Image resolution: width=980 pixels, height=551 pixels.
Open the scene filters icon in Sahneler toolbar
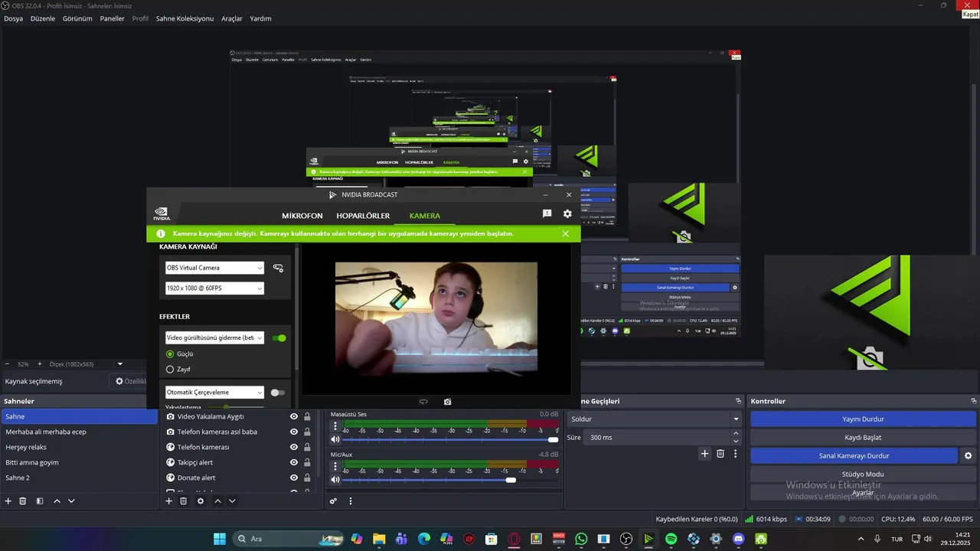point(40,501)
